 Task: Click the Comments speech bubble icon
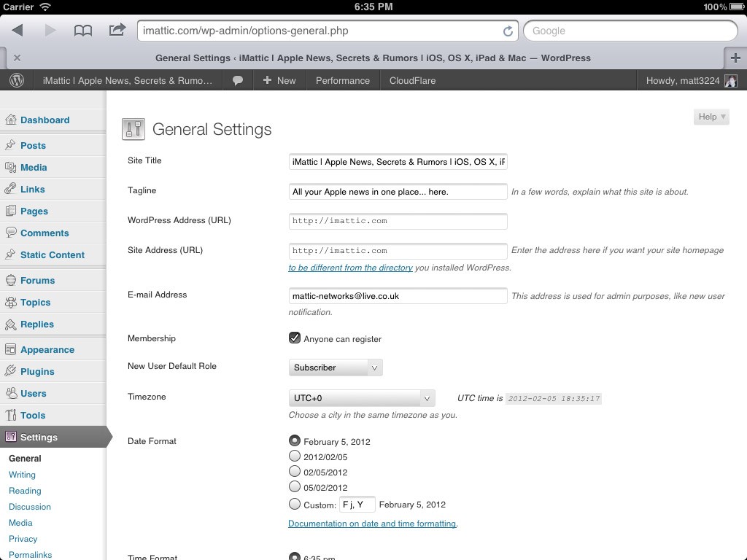(x=10, y=233)
